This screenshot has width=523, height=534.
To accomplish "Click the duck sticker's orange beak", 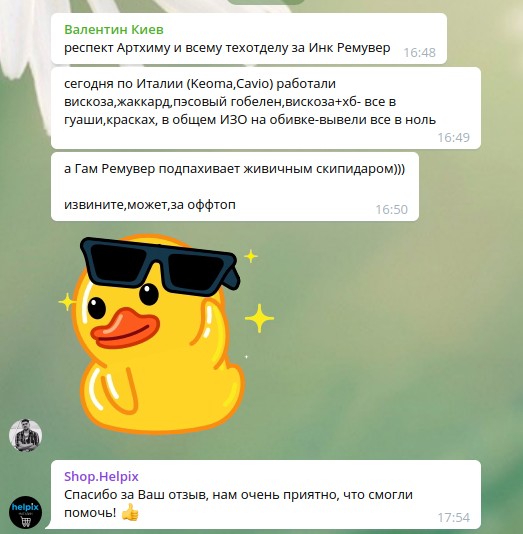I will point(125,329).
